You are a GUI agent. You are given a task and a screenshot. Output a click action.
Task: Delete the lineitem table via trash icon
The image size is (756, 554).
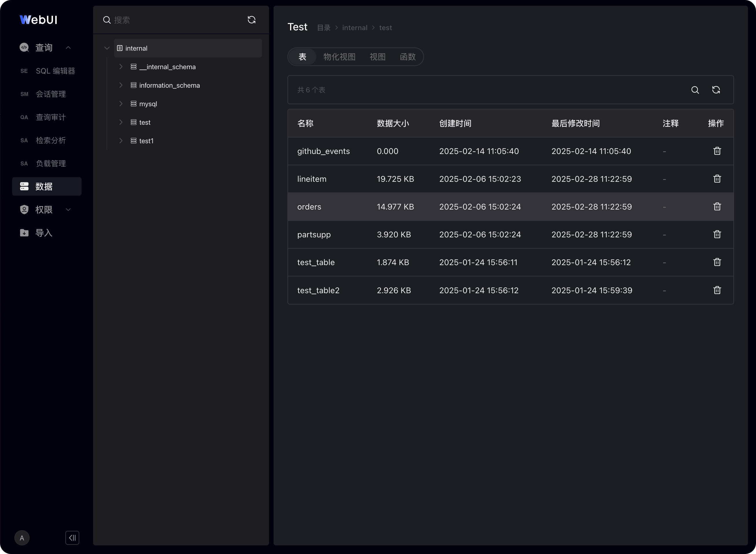coord(717,179)
